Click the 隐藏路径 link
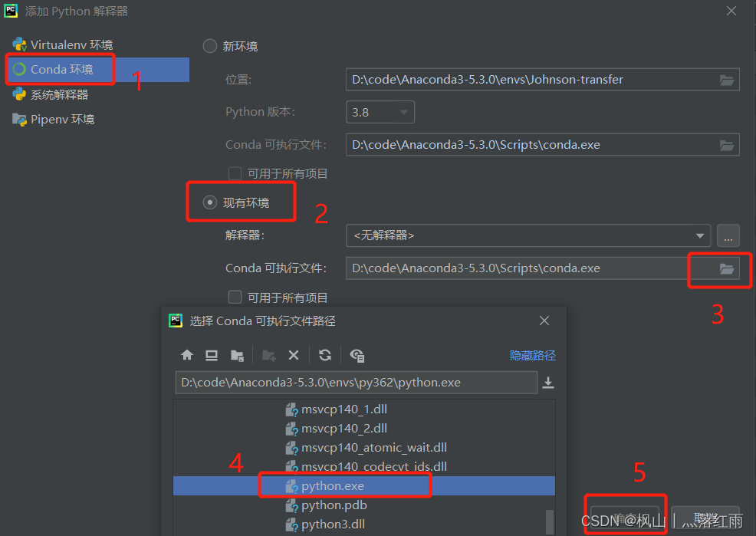Viewport: 756px width, 536px height. [532, 356]
